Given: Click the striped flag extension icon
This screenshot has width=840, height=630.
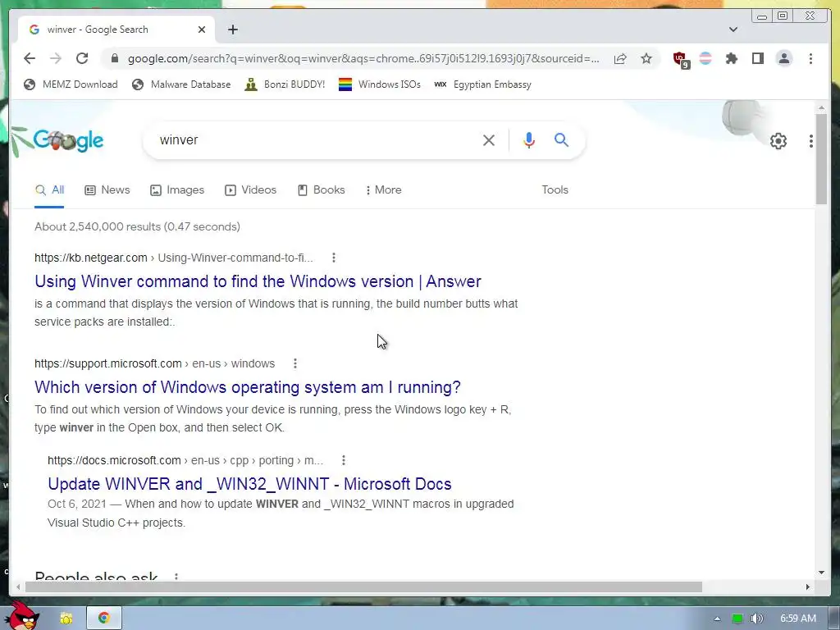Looking at the screenshot, I should pyautogui.click(x=705, y=58).
